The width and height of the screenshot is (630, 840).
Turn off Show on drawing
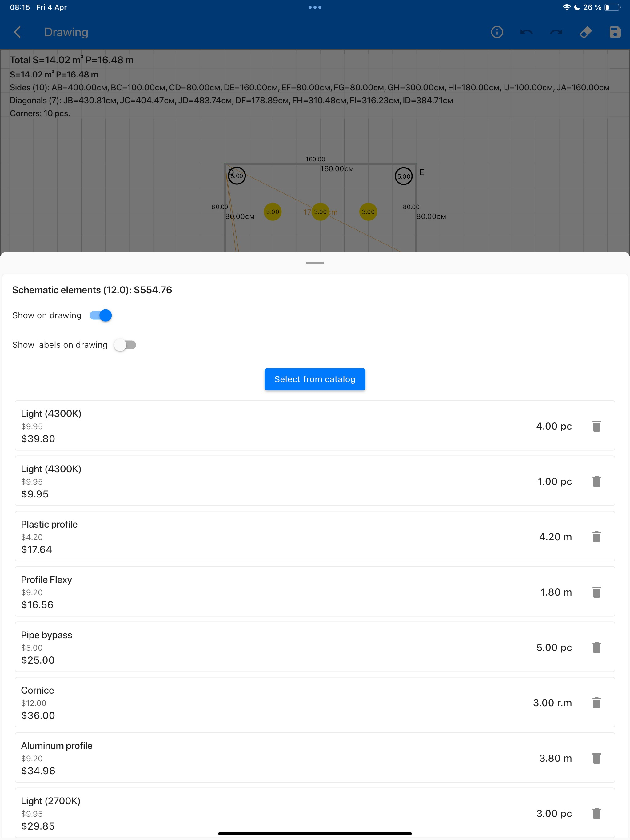[101, 315]
